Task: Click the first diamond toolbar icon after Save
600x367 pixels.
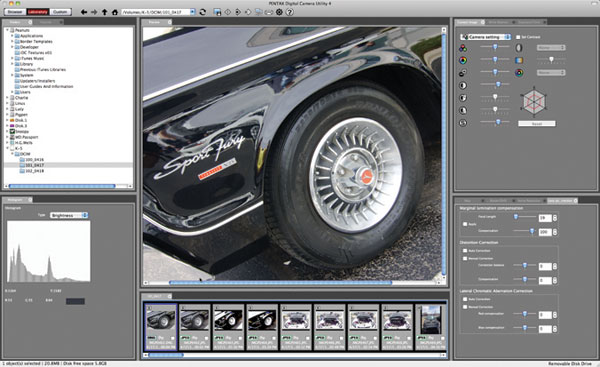Action: click(228, 12)
